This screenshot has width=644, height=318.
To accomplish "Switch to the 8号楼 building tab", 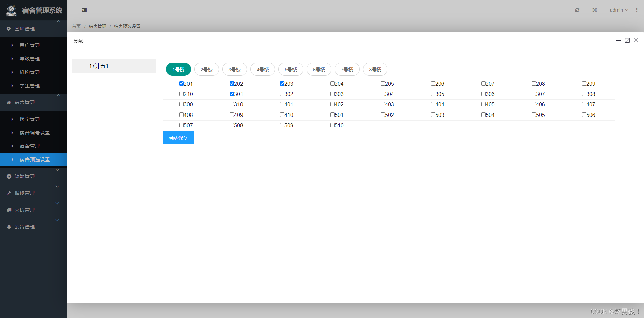I will pos(375,69).
